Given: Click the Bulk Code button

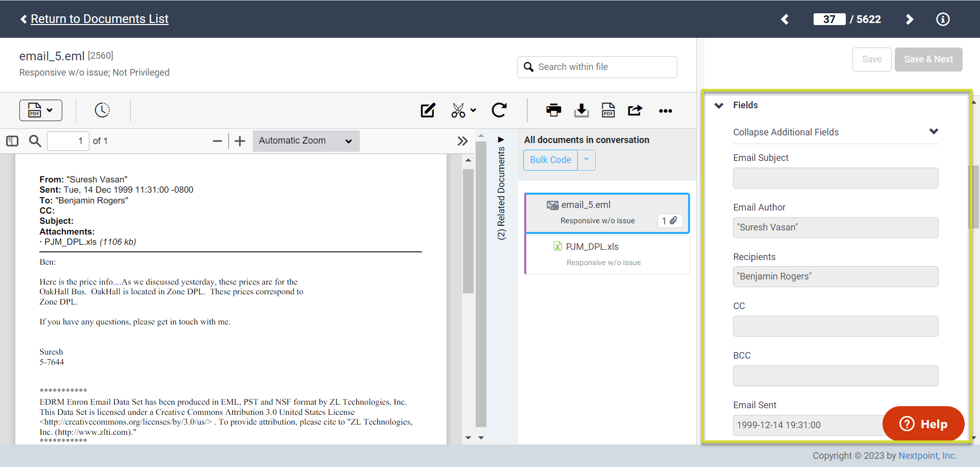Looking at the screenshot, I should click(x=550, y=160).
